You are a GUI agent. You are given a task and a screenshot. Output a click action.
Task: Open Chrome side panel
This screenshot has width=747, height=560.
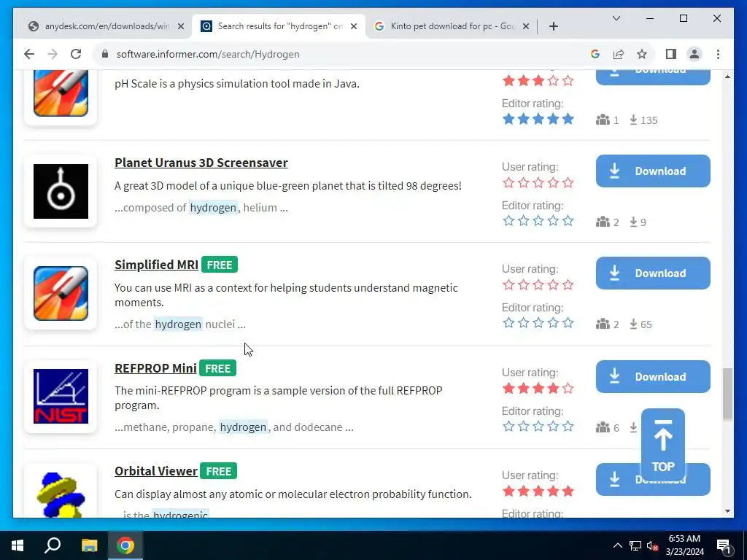[671, 54]
